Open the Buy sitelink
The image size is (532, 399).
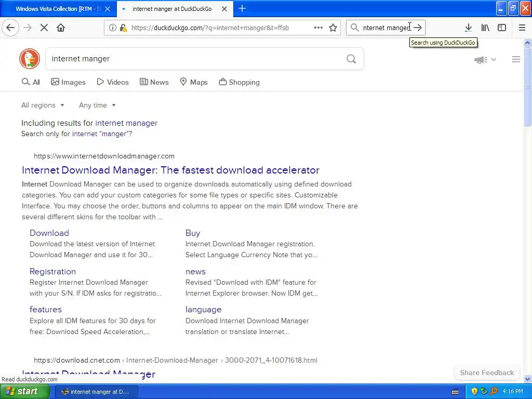[193, 233]
